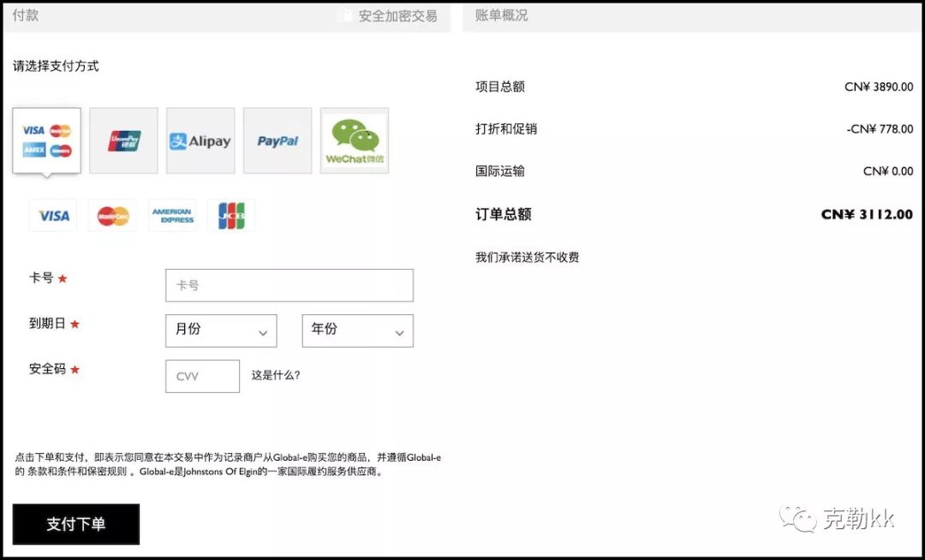Open the expiration month dropdown
The height and width of the screenshot is (560, 925).
coord(220,331)
